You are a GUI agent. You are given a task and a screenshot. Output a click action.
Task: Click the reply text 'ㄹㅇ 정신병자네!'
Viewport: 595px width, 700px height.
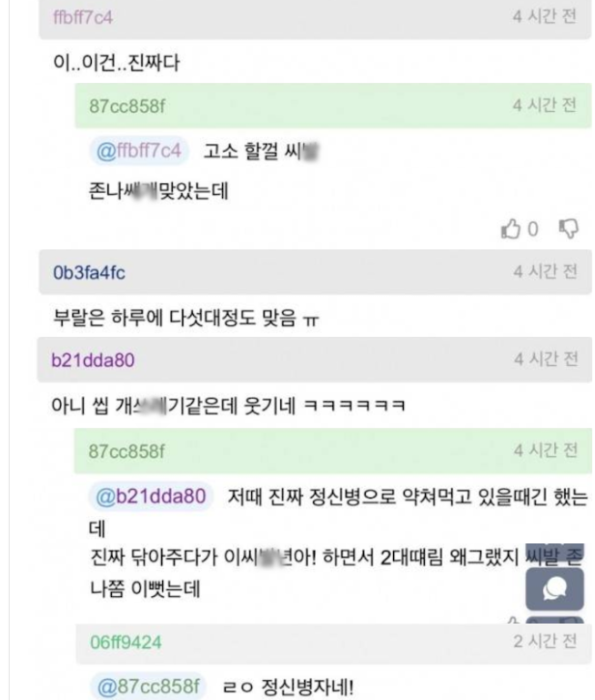coord(288,686)
